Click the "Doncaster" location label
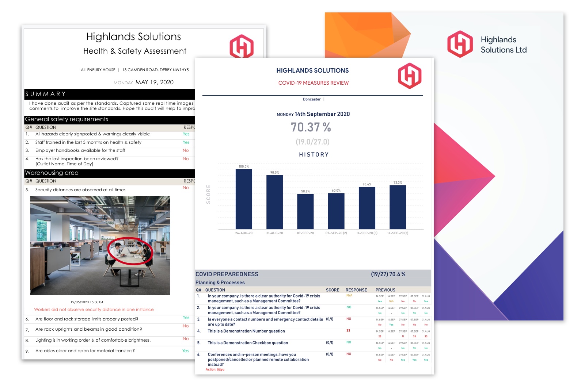The image size is (585, 392). (x=312, y=99)
